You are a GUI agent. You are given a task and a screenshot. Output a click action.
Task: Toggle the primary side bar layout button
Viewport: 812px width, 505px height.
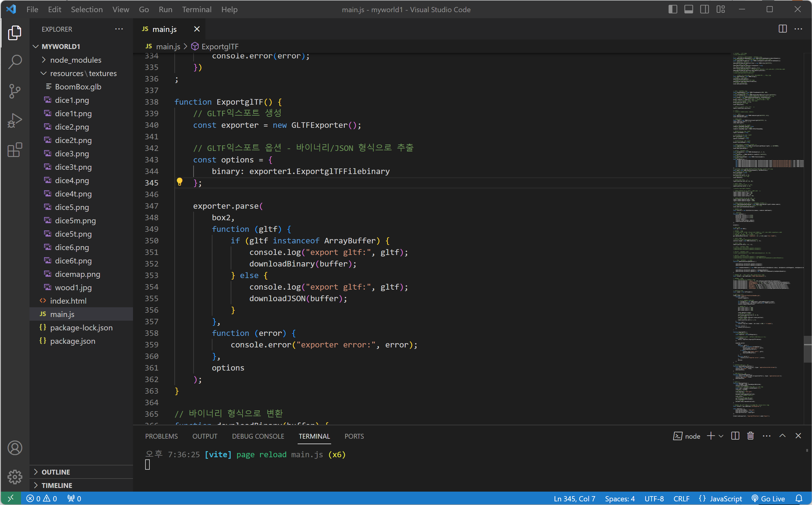tap(673, 9)
